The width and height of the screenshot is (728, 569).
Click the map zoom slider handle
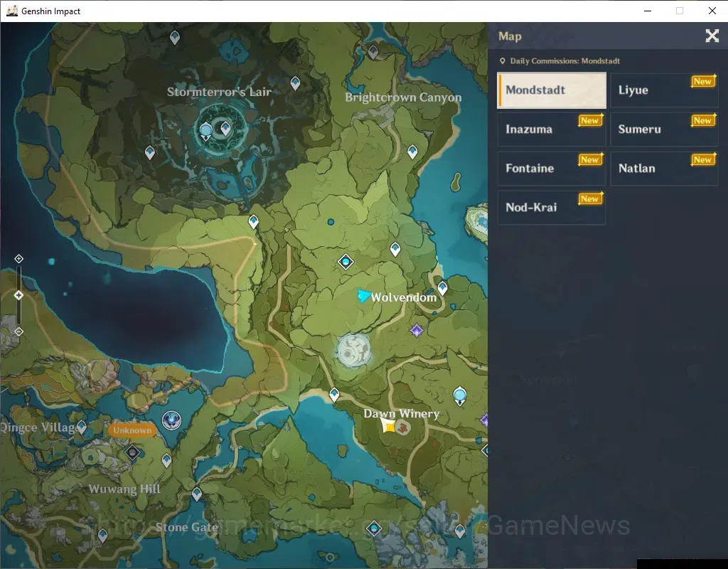coord(18,295)
